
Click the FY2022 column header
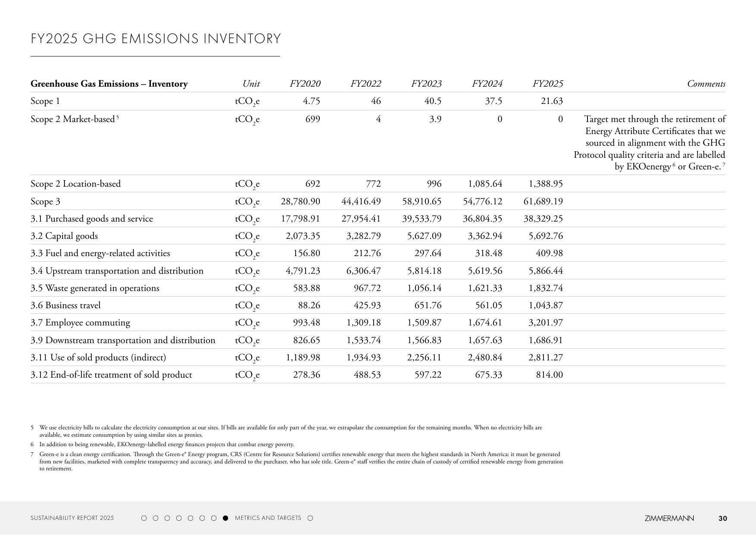coord(366,84)
